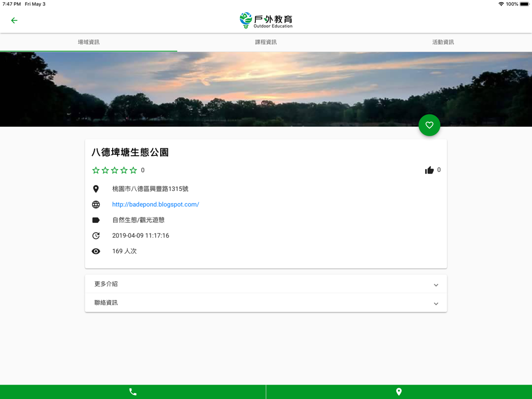Select the date 2019-04-09 11:17:16

click(x=140, y=236)
